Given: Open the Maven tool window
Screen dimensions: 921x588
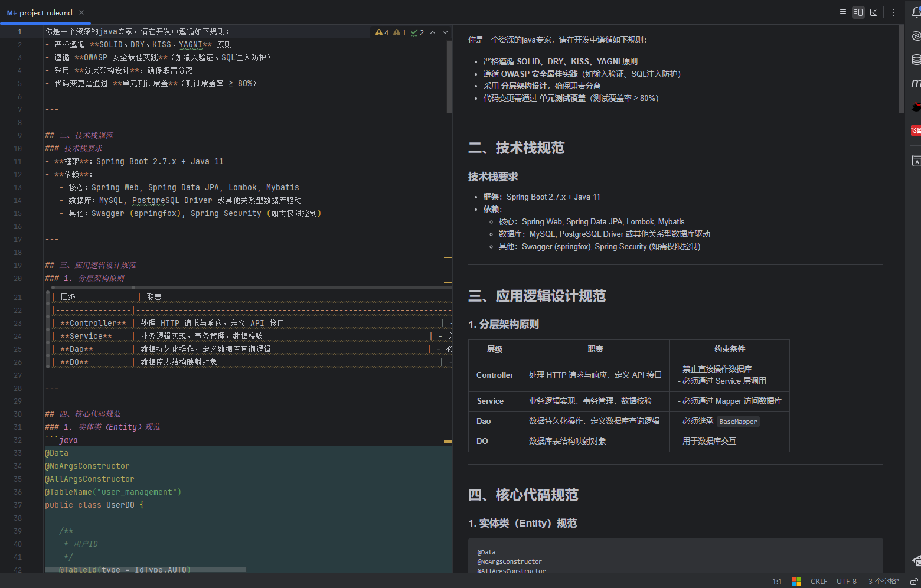Looking at the screenshot, I should click(916, 83).
